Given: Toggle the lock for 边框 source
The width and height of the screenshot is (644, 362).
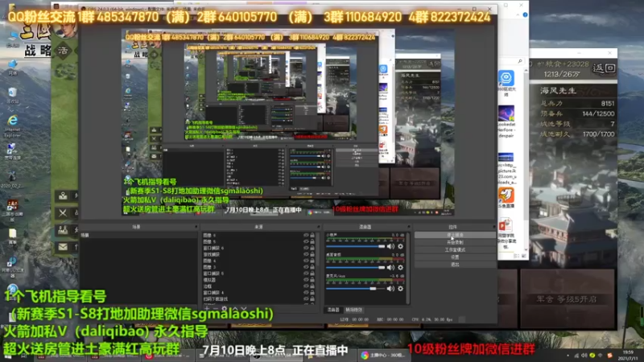Looking at the screenshot, I should tap(312, 286).
